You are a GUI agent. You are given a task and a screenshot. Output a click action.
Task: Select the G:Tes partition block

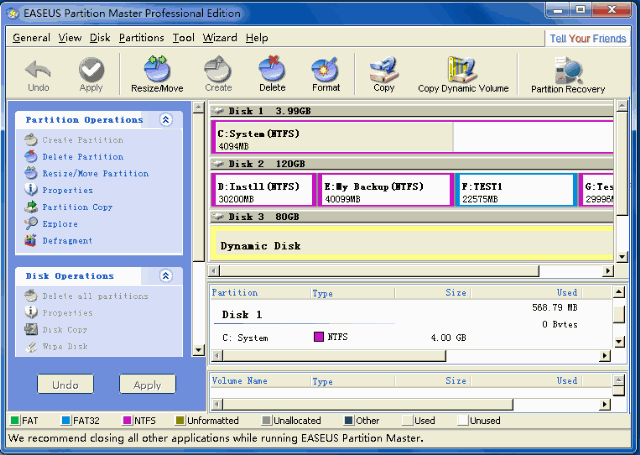click(x=596, y=190)
